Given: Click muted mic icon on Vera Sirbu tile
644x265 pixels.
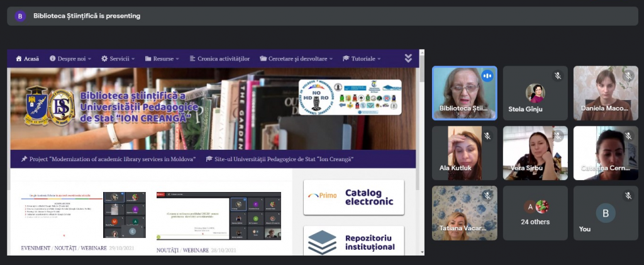Looking at the screenshot, I should click(x=558, y=136).
